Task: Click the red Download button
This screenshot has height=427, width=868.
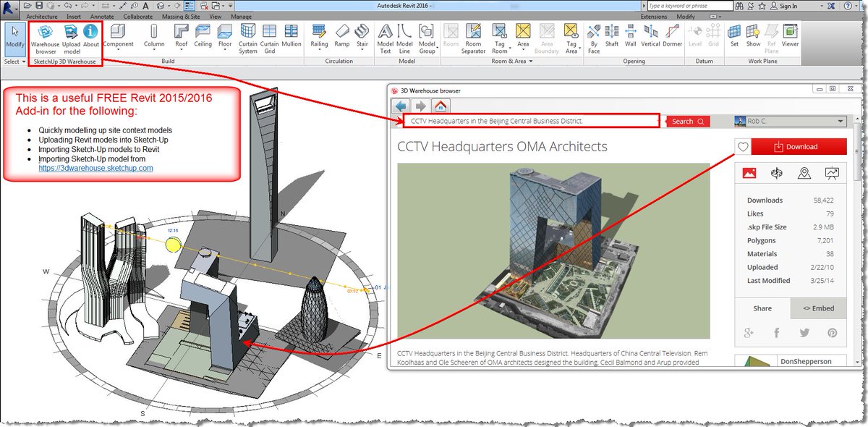Action: [x=799, y=146]
